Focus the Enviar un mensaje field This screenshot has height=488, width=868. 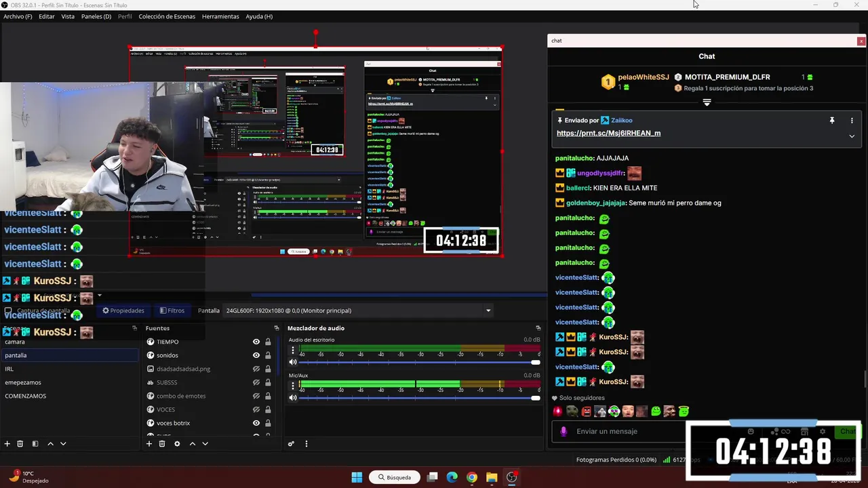pyautogui.click(x=631, y=431)
